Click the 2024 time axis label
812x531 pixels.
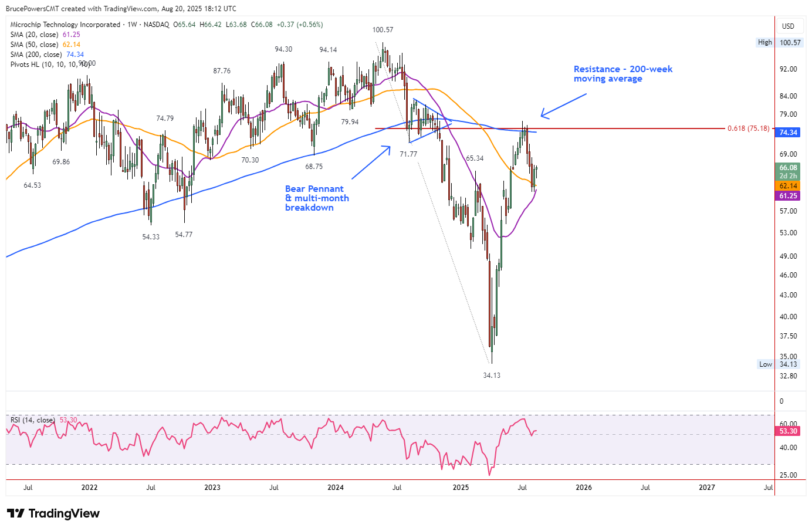pos(336,488)
